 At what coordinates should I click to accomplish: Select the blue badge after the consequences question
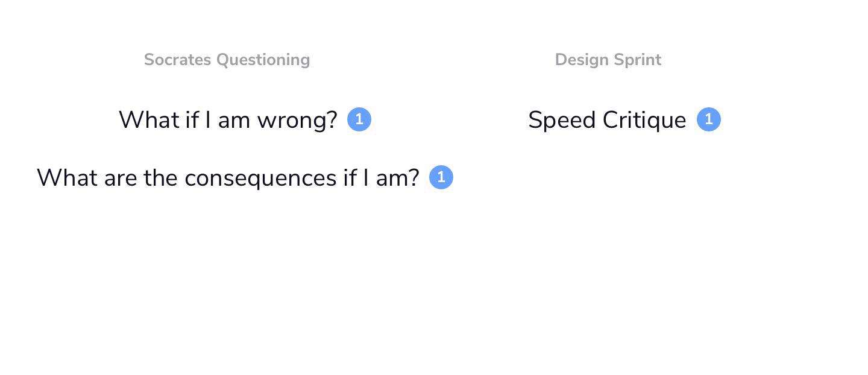[441, 177]
